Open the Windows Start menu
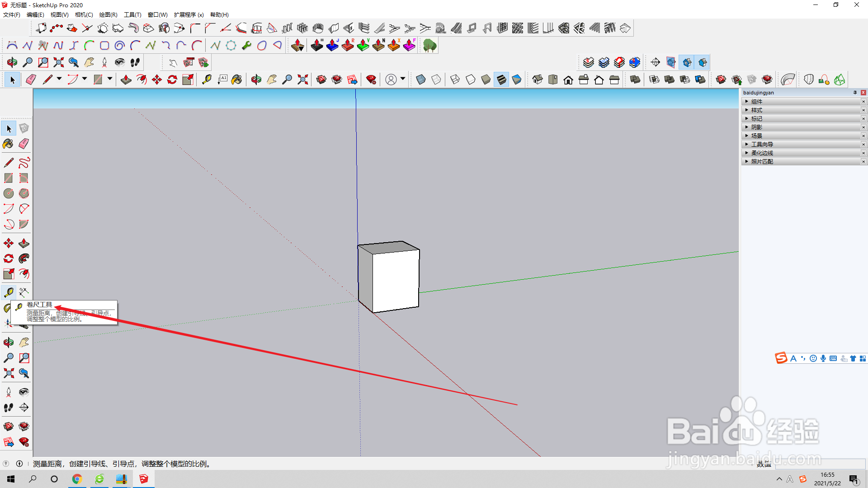This screenshot has height=488, width=868. tap(11, 479)
